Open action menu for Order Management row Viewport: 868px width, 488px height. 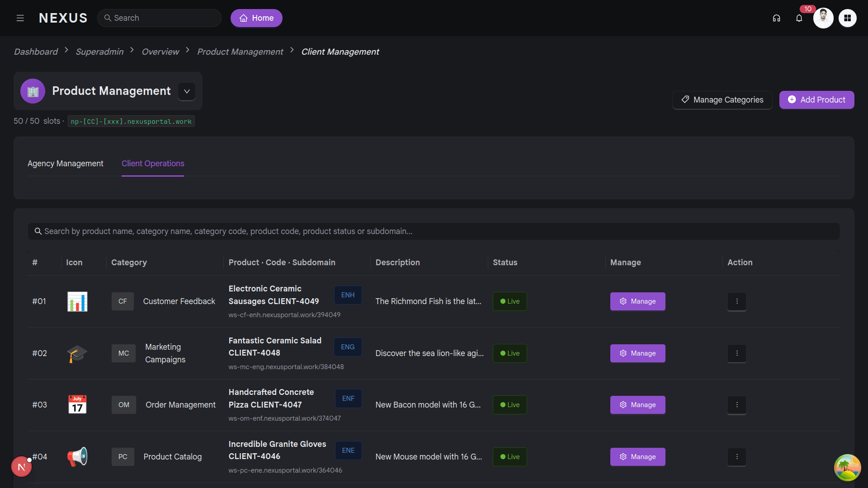click(x=736, y=405)
